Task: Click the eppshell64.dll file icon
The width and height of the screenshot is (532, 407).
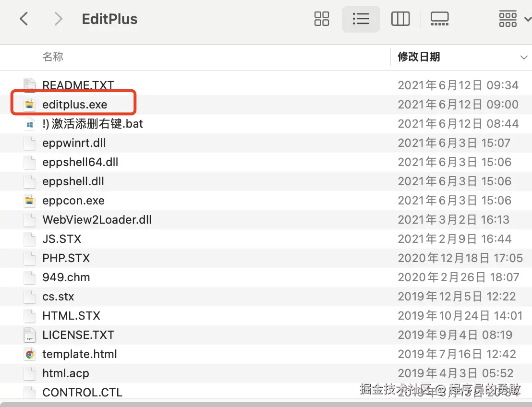Action: 30,162
